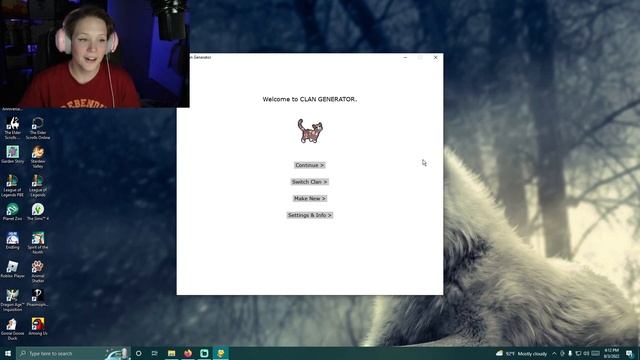The height and width of the screenshot is (360, 640).
Task: Select The Sims 4 desktop icon
Action: (38, 212)
